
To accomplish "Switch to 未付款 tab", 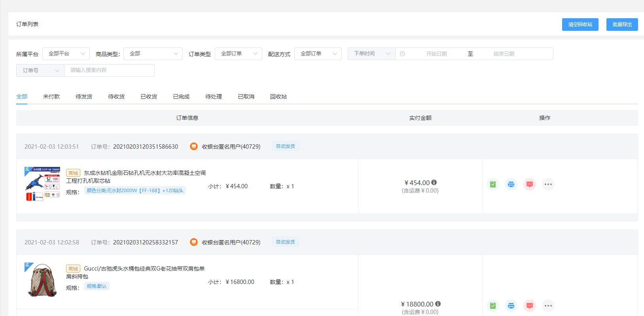I will (51, 97).
